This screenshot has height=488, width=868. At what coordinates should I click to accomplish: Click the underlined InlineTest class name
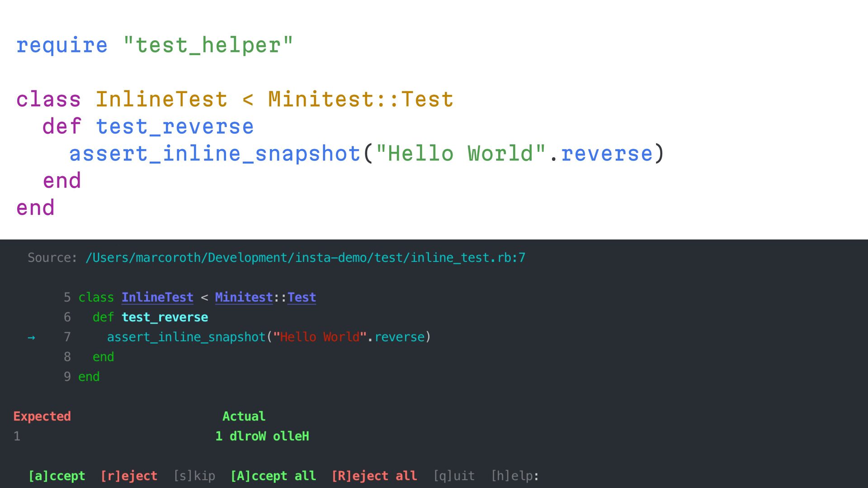coord(157,297)
